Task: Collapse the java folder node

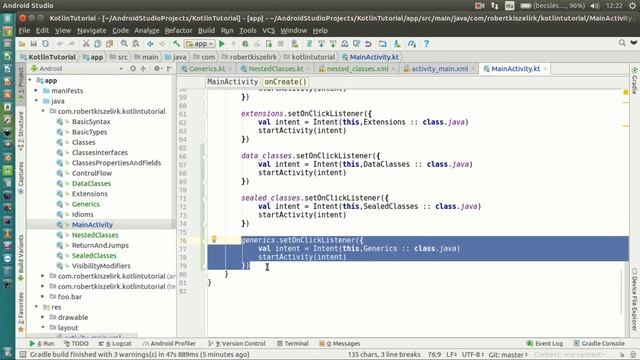Action: pyautogui.click(x=36, y=101)
